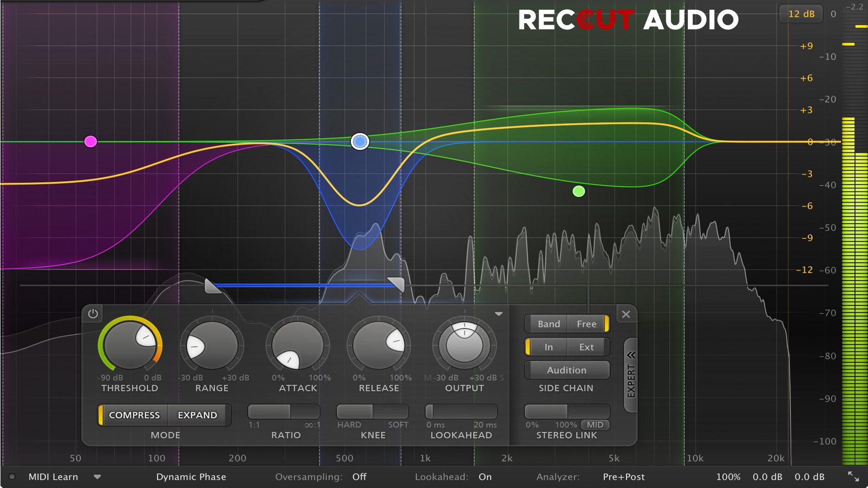Click the left side chain range handle
Image resolution: width=868 pixels, height=488 pixels.
[x=211, y=286]
